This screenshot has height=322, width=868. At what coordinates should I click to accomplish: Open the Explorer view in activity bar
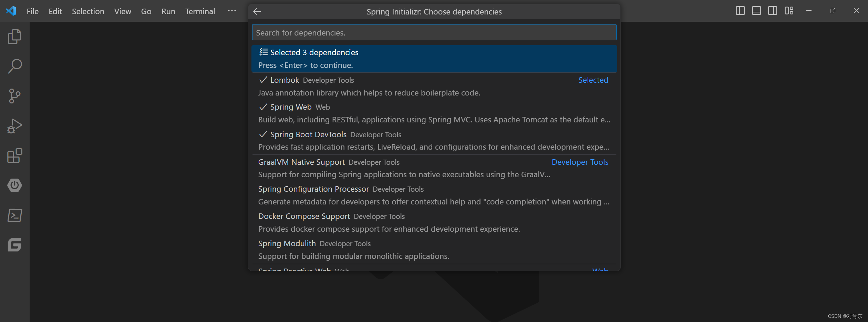(14, 37)
